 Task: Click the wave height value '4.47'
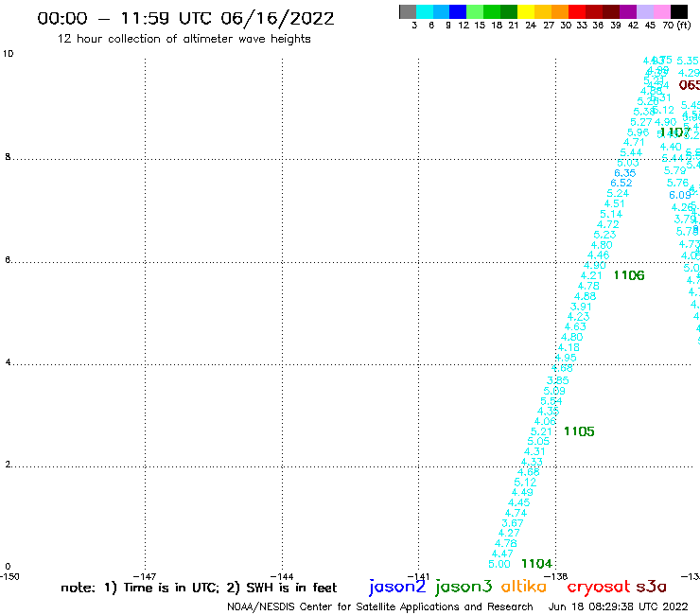tap(502, 553)
